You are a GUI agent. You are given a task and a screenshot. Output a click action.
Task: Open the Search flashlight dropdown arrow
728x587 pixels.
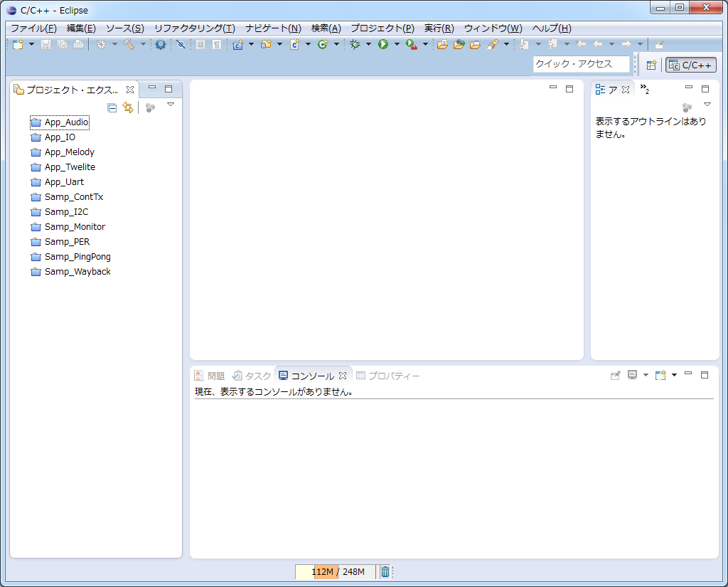[x=506, y=45]
